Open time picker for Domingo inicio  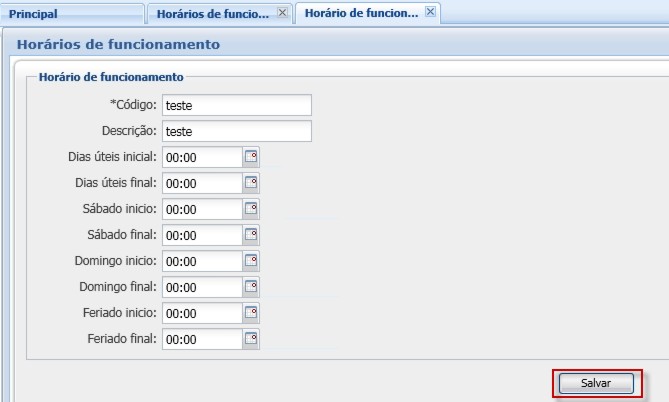(251, 261)
